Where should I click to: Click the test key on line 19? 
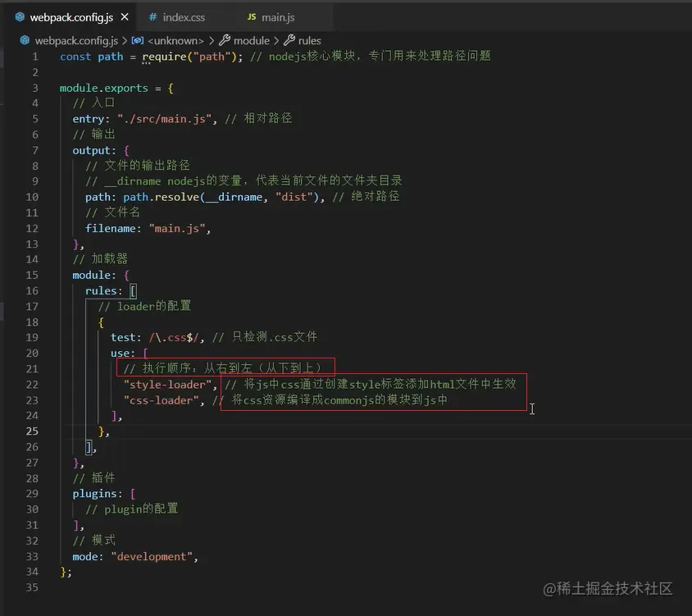coord(123,337)
